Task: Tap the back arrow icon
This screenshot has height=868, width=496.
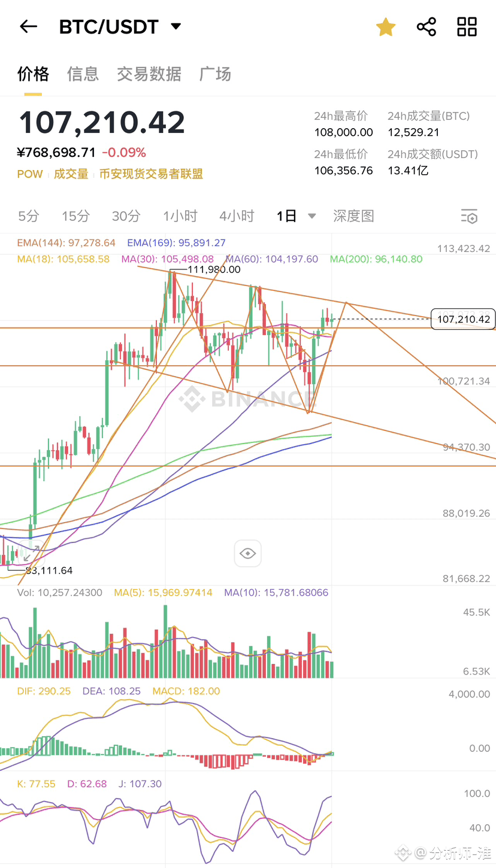Action: tap(28, 26)
